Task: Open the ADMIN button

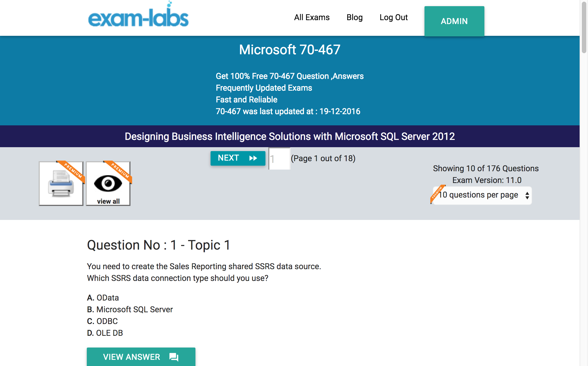Action: click(x=454, y=21)
